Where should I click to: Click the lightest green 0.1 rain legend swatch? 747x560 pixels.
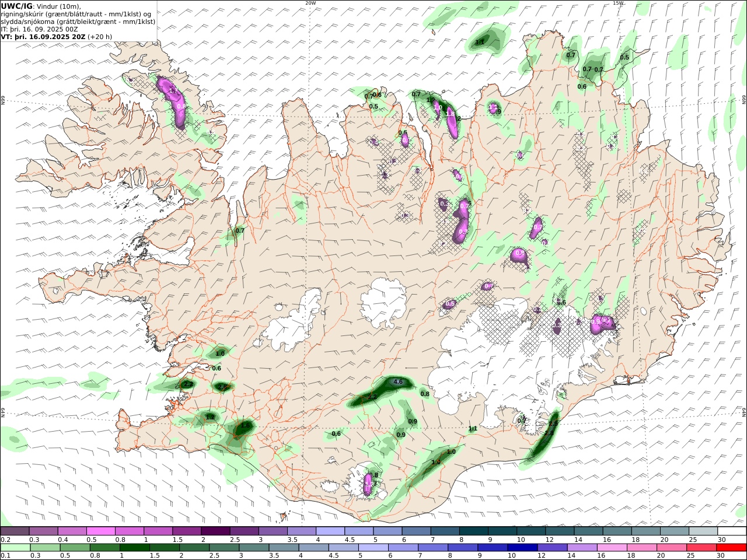point(16,547)
